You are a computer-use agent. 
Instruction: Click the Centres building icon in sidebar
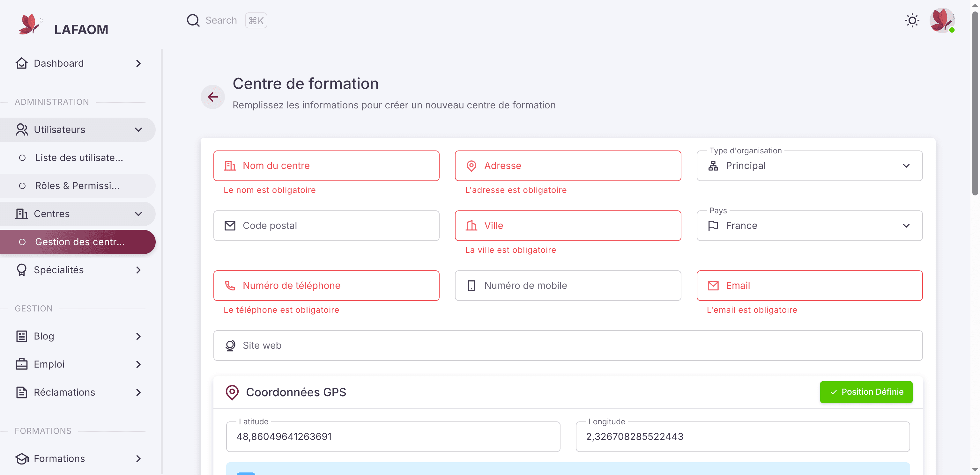click(22, 214)
